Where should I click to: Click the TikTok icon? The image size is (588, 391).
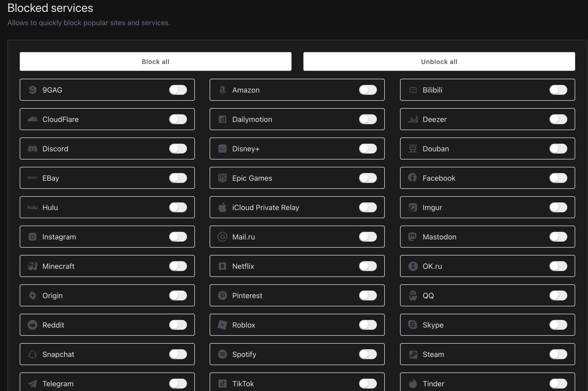tap(222, 384)
